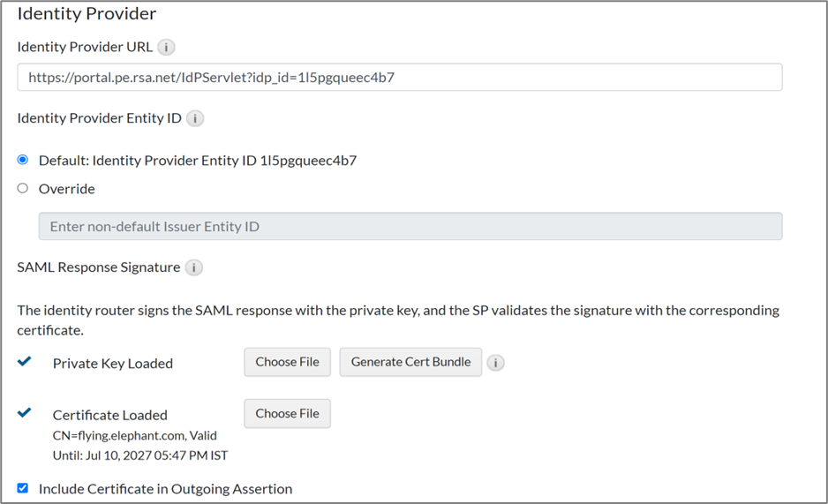828x504 pixels.
Task: Click the Generate Cert Bundle button
Action: coord(410,362)
